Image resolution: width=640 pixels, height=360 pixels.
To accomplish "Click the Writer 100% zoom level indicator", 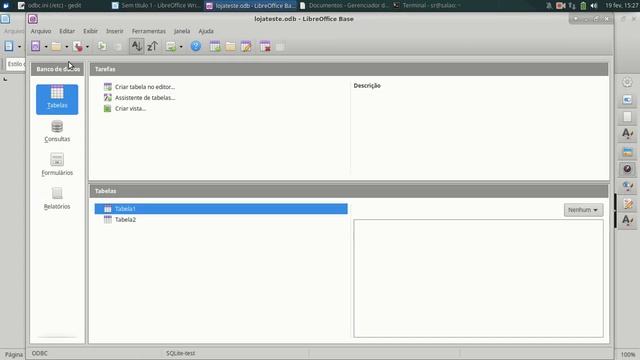I will point(628,355).
